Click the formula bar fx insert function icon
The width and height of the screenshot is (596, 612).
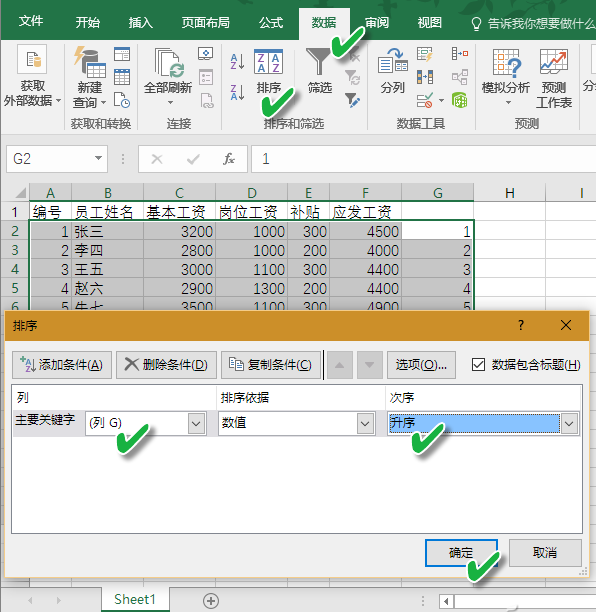[x=229, y=159]
